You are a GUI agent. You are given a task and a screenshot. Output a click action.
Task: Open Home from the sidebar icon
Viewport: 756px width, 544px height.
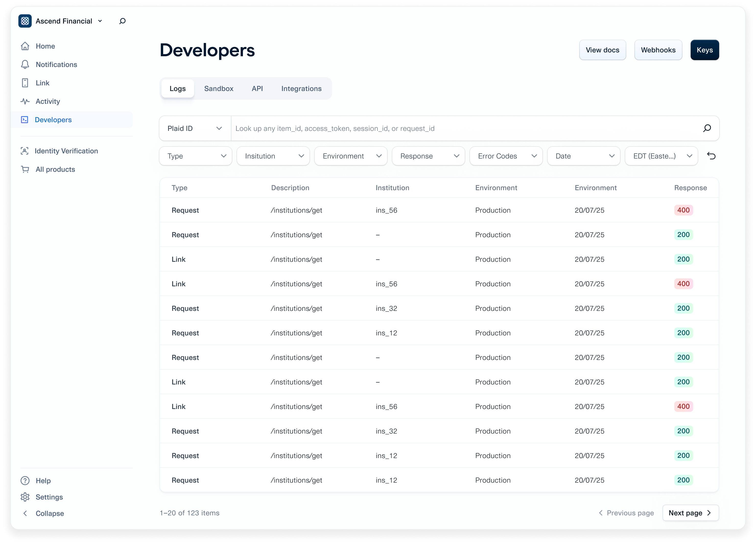point(25,46)
